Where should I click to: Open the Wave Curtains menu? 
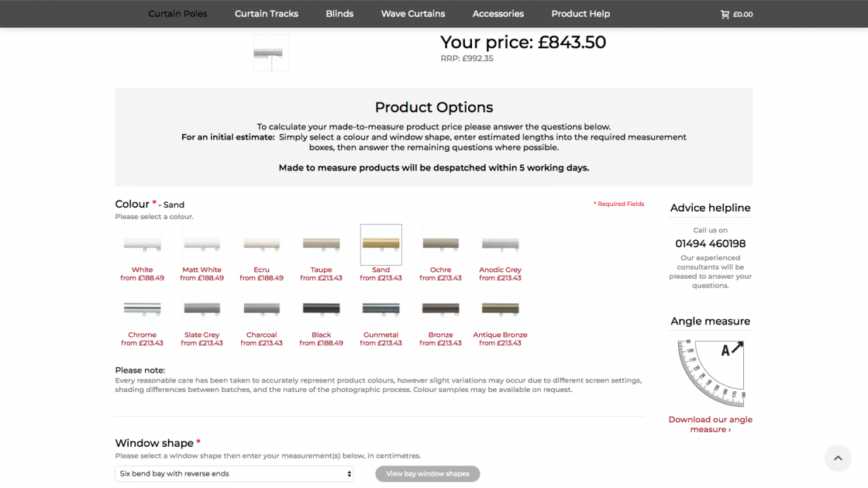coord(413,14)
